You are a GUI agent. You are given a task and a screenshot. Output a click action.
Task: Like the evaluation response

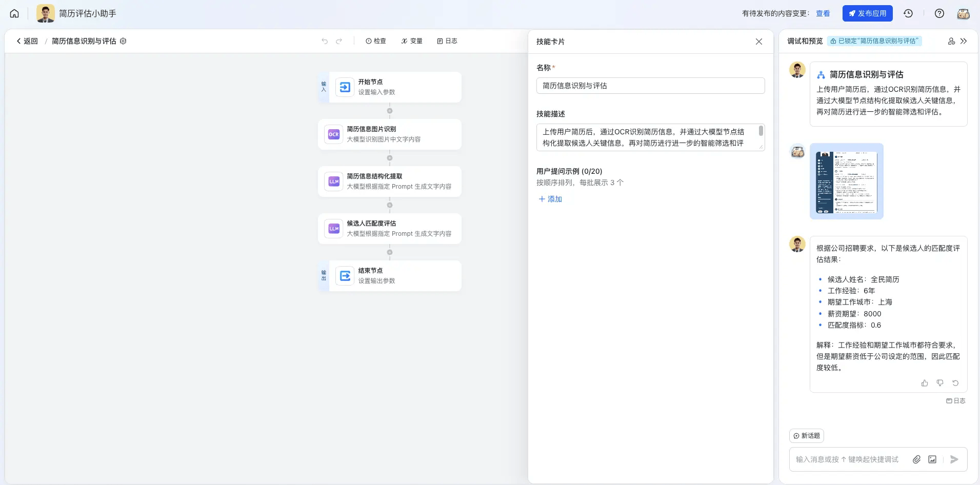coord(925,383)
